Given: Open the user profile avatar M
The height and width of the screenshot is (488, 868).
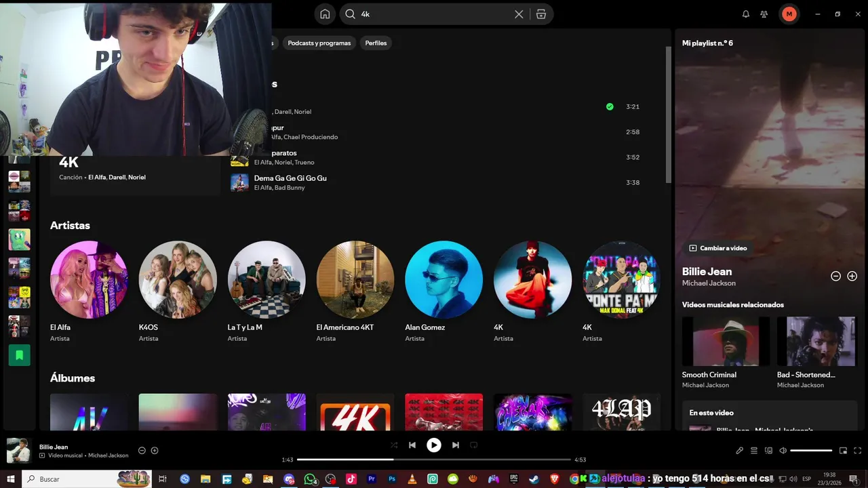Looking at the screenshot, I should point(789,14).
